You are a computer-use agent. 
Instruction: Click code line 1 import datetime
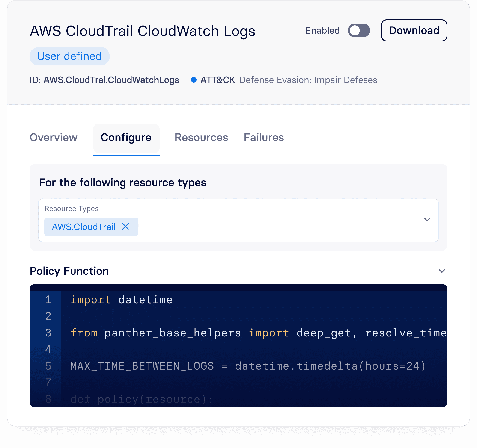click(121, 300)
